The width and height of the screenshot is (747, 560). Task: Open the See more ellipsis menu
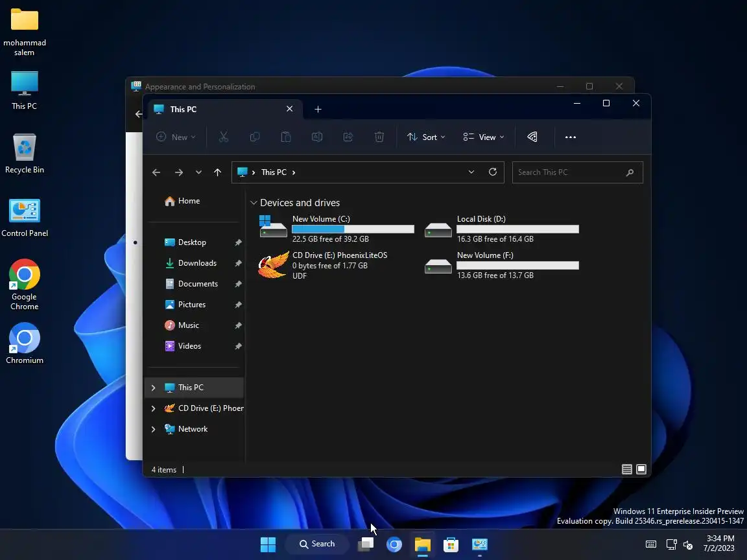570,137
